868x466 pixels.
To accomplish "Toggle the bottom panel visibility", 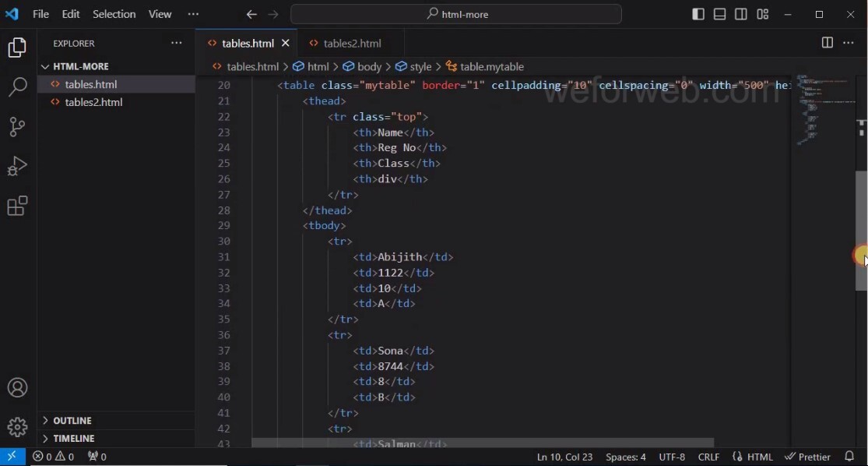I will pyautogui.click(x=719, y=13).
